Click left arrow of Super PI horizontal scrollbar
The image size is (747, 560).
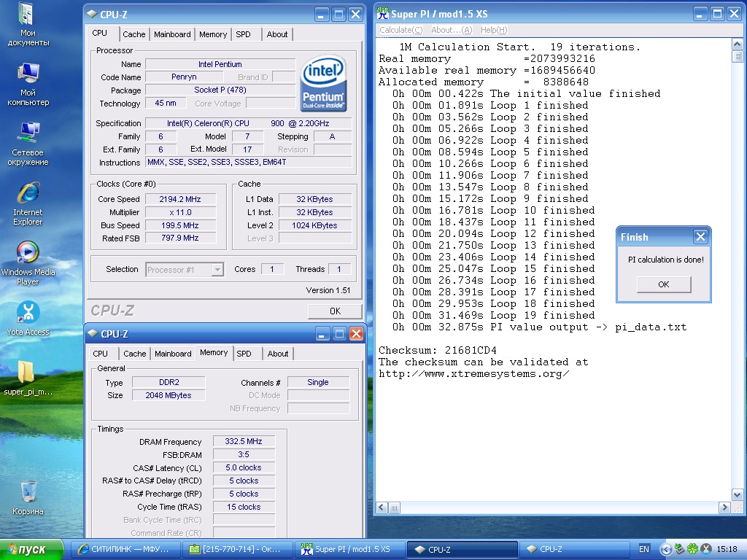[382, 507]
